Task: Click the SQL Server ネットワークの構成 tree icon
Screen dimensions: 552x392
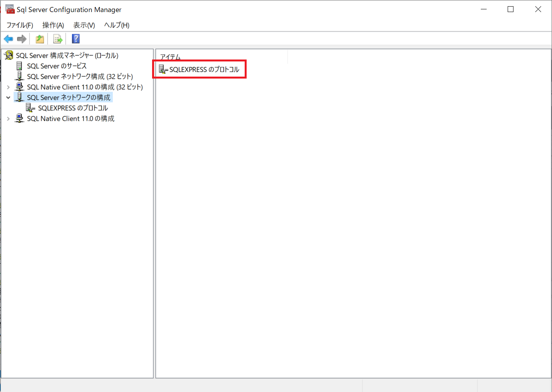Action: [x=19, y=98]
